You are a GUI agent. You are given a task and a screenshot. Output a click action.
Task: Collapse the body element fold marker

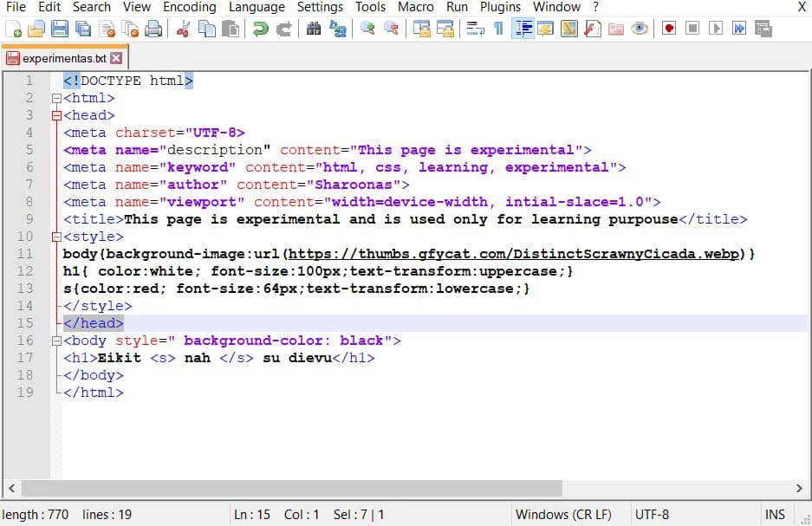(x=56, y=340)
